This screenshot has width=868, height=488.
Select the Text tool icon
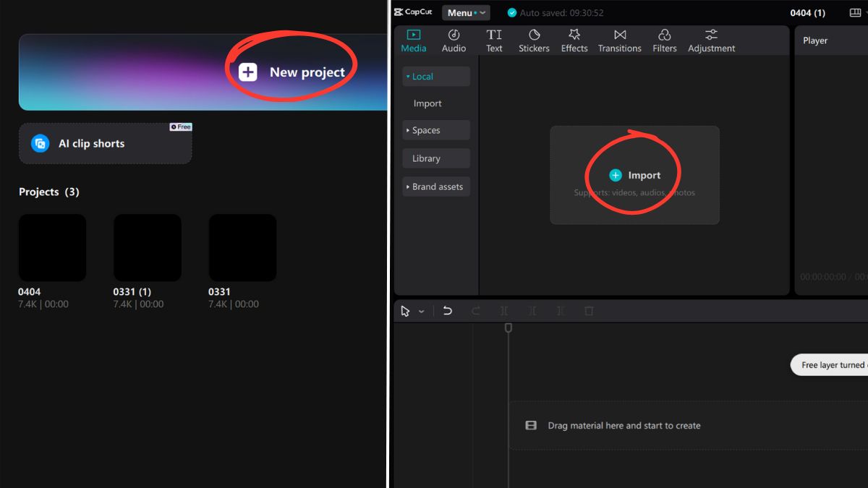pos(494,35)
